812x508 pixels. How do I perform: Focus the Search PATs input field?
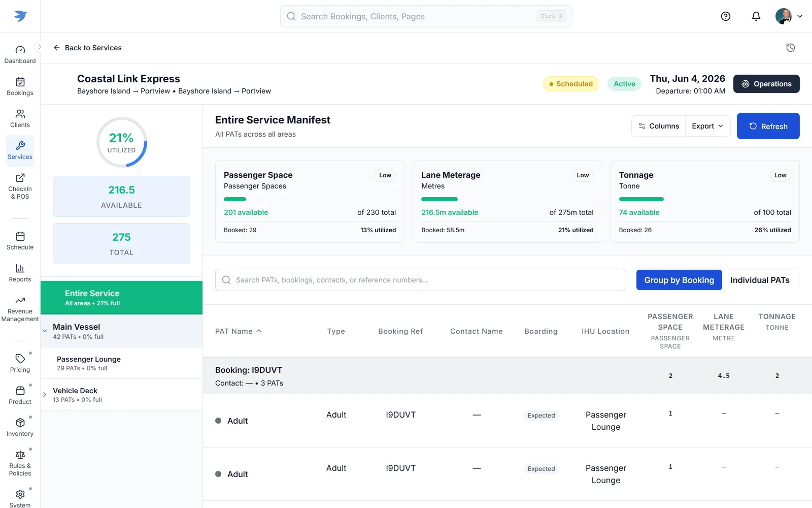point(420,280)
